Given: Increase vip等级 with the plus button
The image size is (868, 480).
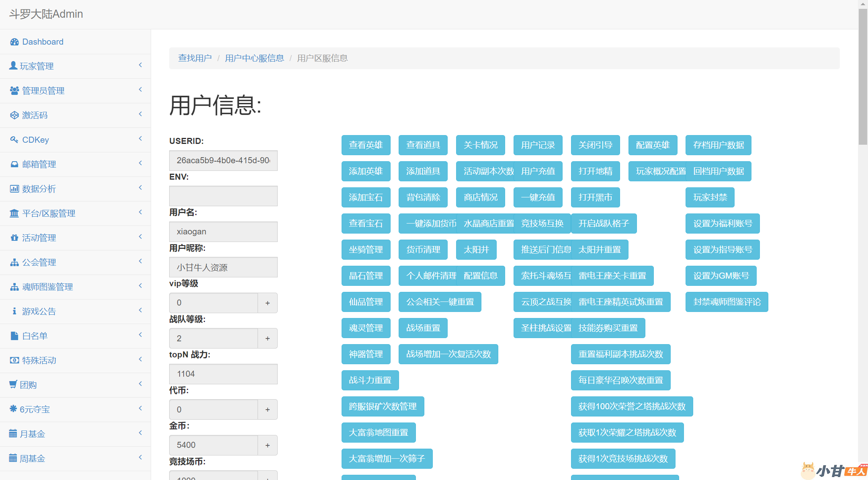Looking at the screenshot, I should (267, 303).
